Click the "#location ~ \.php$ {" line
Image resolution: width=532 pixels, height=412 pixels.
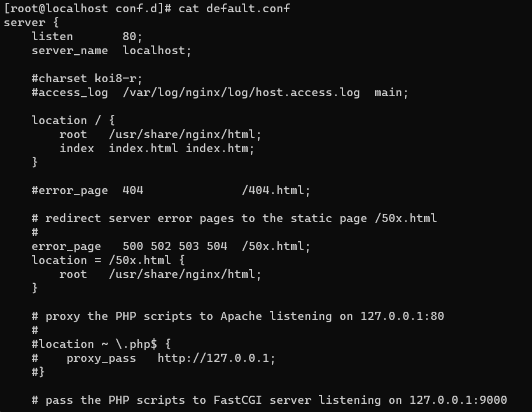[x=101, y=344]
